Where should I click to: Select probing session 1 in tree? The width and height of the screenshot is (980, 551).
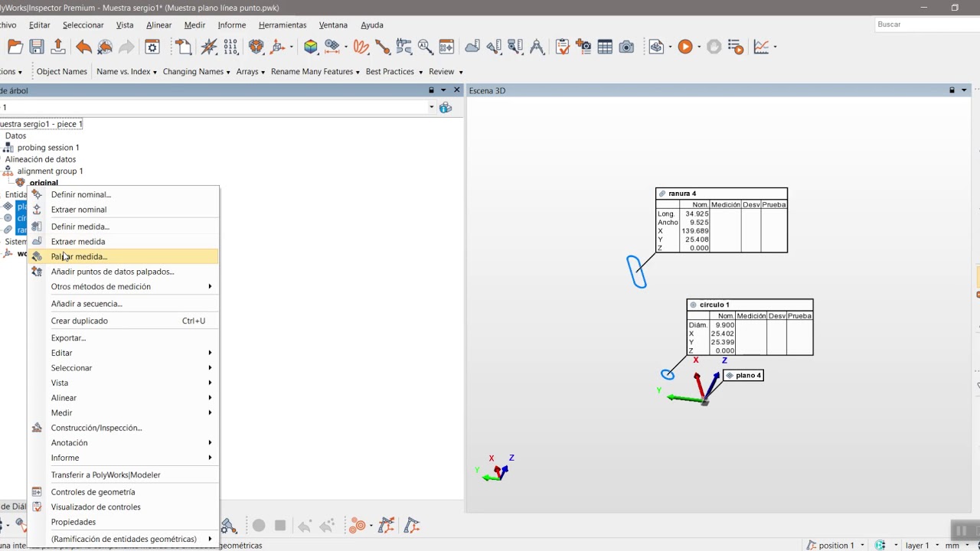click(x=48, y=148)
